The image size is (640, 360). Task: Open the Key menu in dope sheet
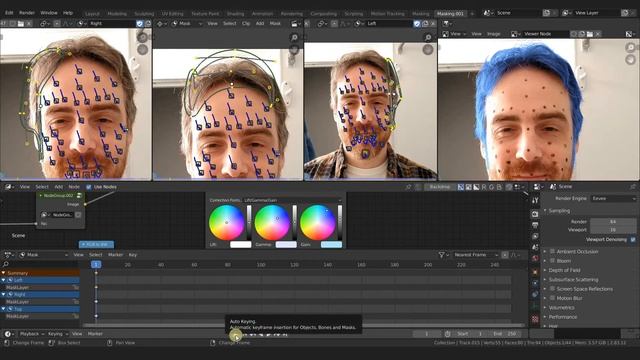133,255
